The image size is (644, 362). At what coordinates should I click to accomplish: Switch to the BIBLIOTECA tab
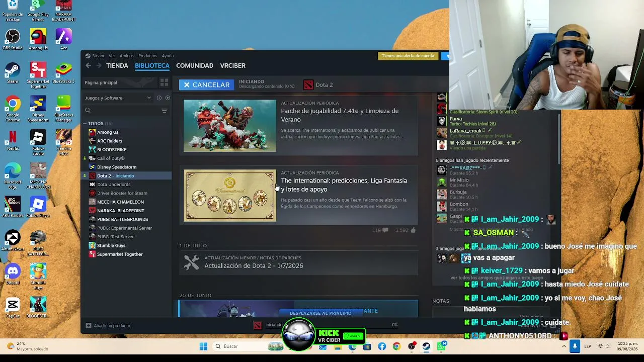[152, 65]
